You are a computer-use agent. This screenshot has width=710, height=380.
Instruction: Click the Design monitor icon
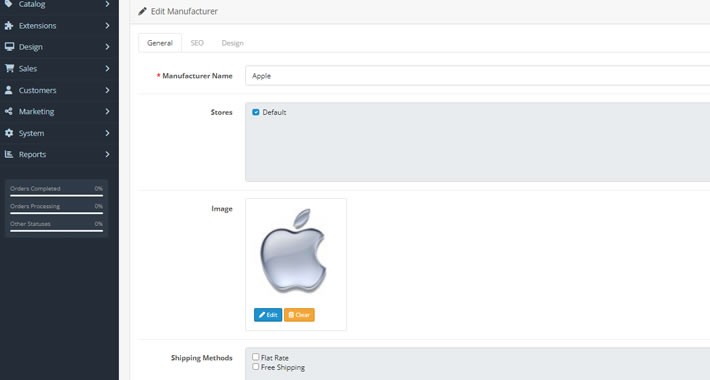click(9, 47)
